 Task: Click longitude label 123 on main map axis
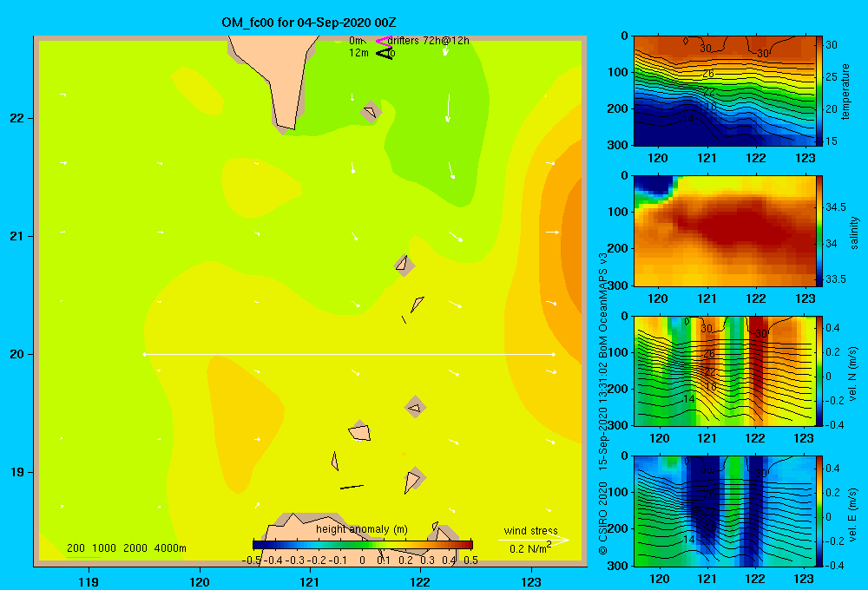[531, 582]
